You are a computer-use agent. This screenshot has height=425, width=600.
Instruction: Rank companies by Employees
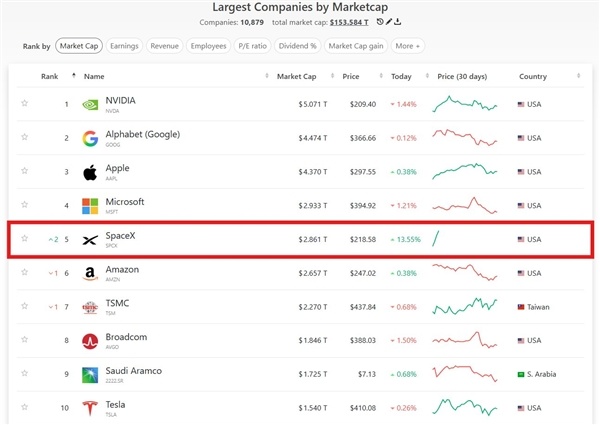[209, 46]
